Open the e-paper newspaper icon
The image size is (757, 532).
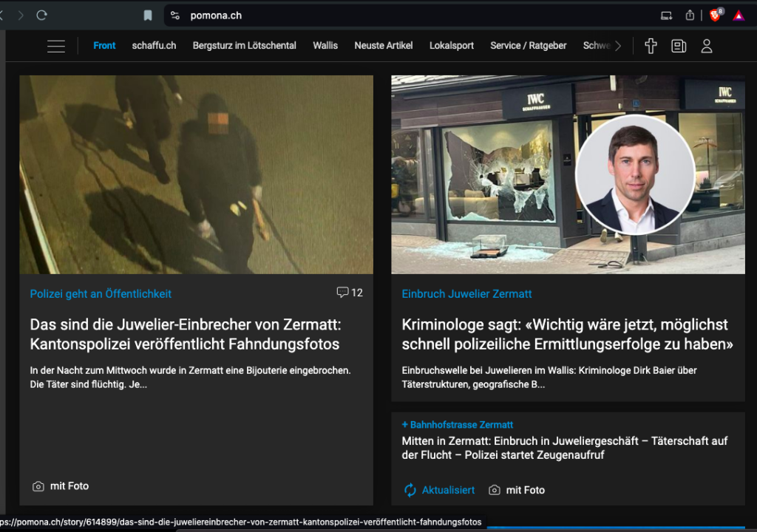tap(679, 46)
